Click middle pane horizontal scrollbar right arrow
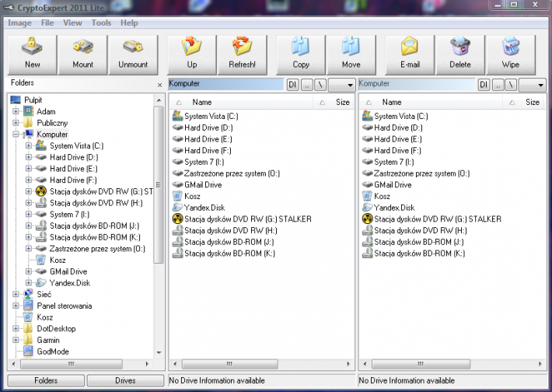This screenshot has height=392, width=552. pos(348,364)
